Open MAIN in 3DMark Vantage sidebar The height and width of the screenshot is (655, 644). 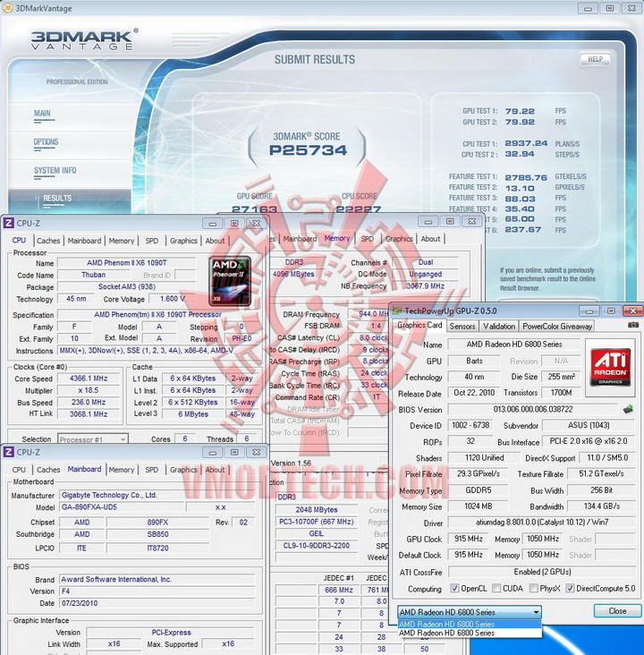tap(42, 114)
